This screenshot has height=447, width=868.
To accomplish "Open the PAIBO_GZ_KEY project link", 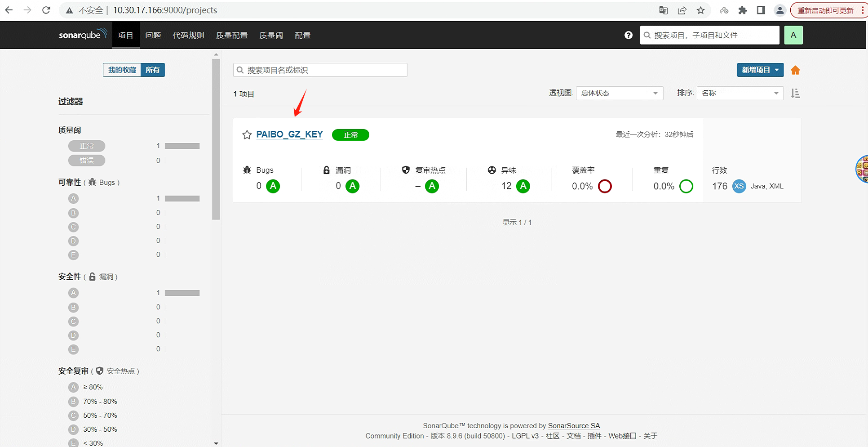I will tap(289, 134).
